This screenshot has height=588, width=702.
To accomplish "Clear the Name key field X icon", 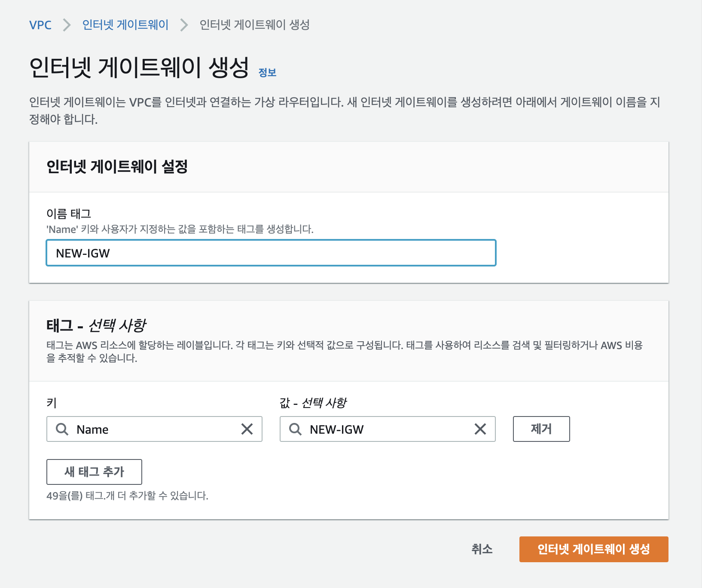I will point(247,429).
